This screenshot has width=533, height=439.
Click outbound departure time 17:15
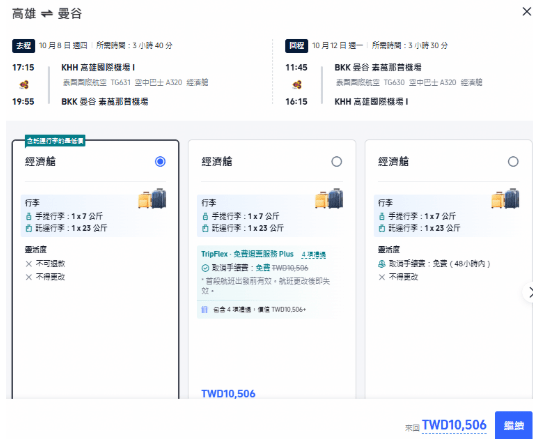23,67
